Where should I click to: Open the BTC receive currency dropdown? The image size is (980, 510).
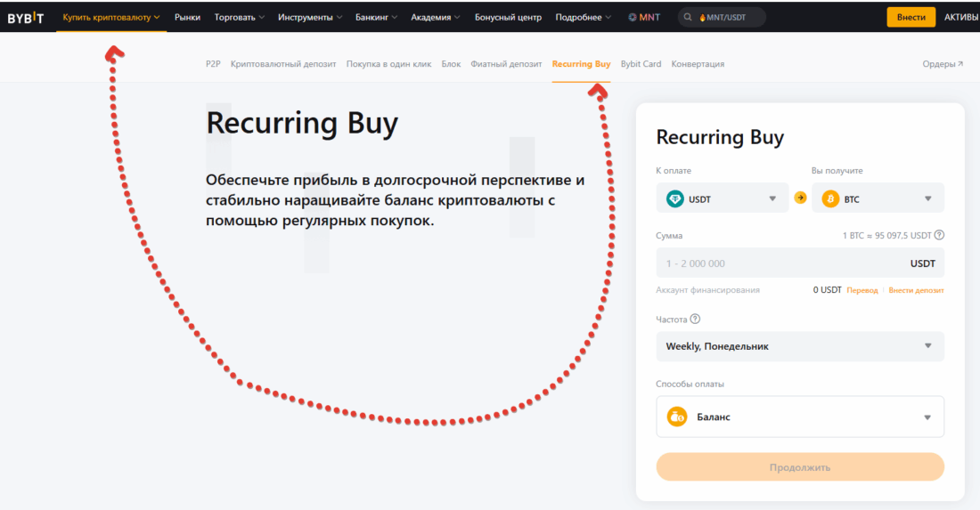[878, 198]
